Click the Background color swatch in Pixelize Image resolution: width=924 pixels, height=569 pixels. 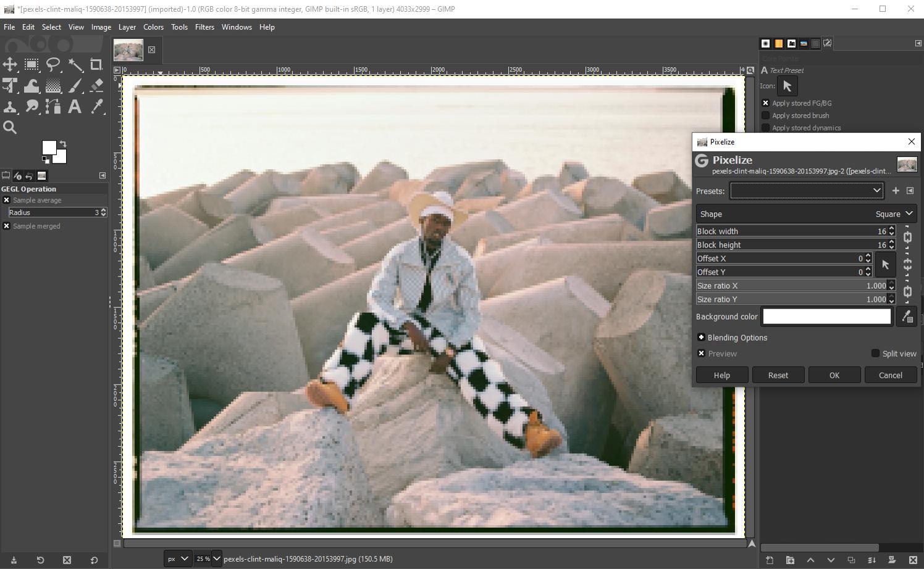coord(826,316)
